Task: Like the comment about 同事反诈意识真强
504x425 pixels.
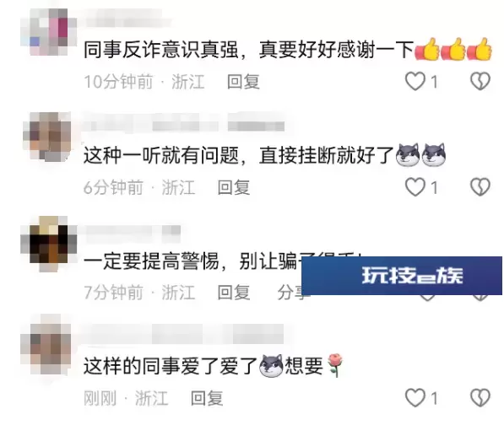Action: pyautogui.click(x=415, y=81)
